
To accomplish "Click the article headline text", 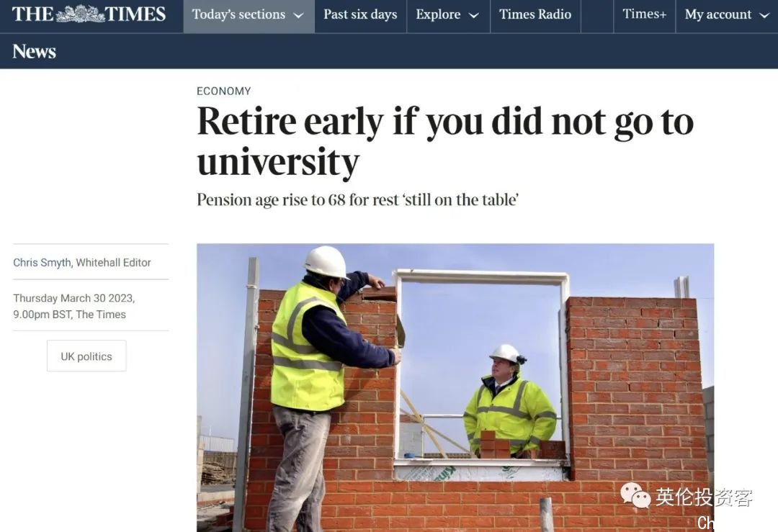I will click(445, 141).
